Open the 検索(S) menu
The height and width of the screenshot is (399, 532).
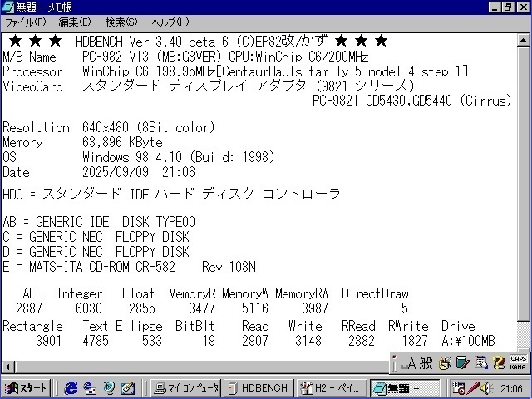pos(121,22)
